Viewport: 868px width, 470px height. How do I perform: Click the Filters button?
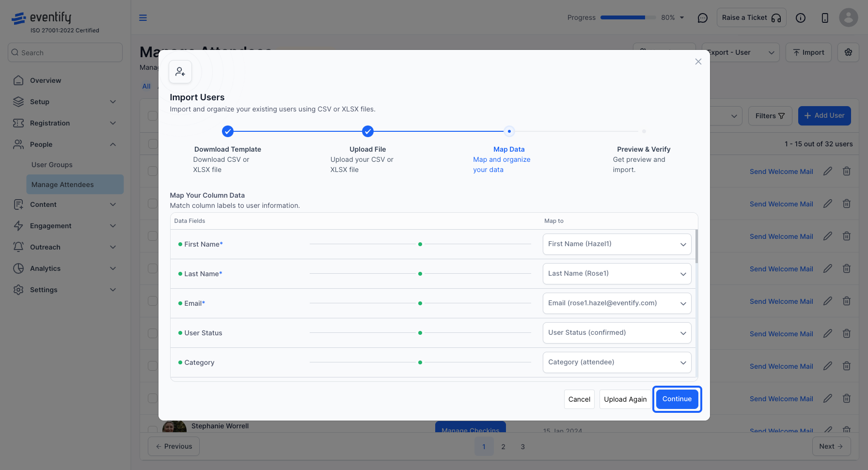770,116
